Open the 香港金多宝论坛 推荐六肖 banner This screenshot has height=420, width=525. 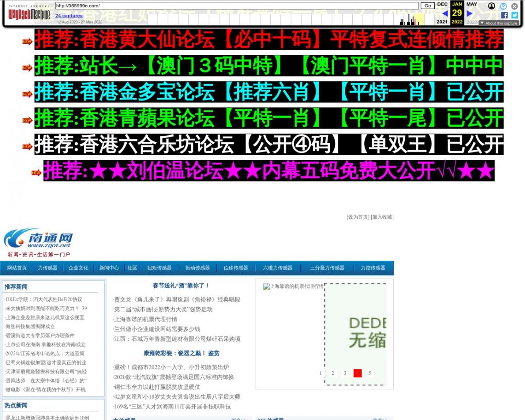coord(269,92)
